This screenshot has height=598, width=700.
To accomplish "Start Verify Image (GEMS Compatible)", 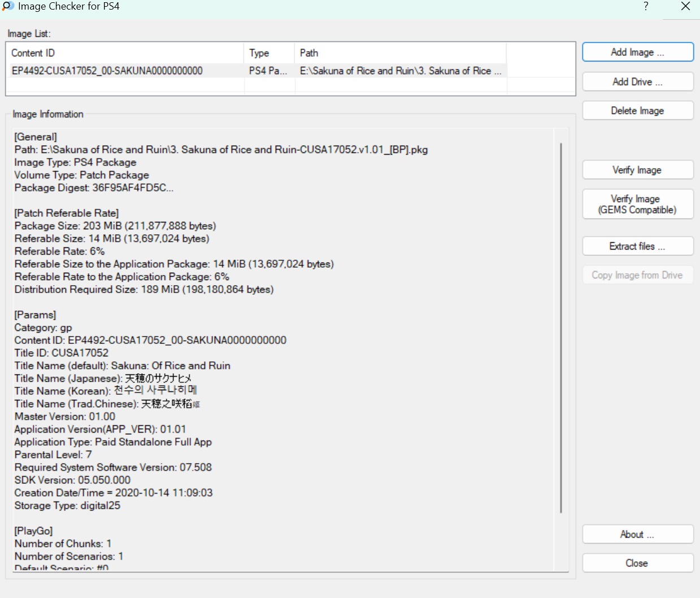I will coord(638,204).
